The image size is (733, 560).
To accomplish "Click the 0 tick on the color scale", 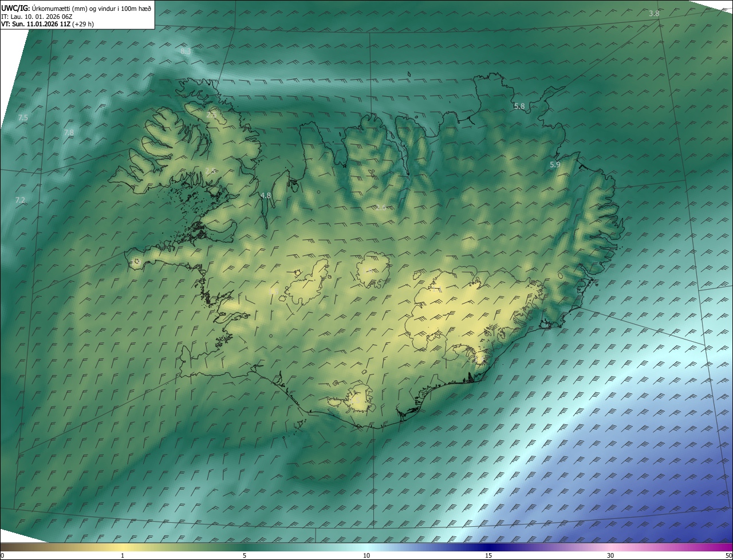I will 2,556.
